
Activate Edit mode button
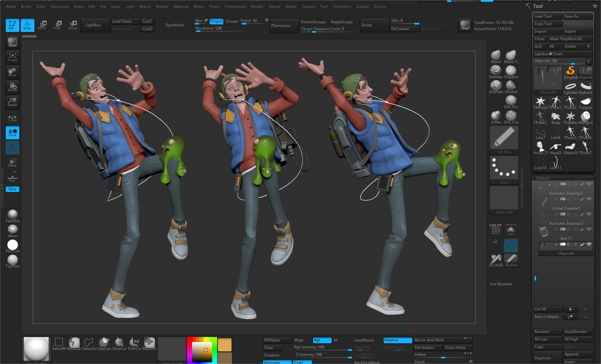pos(12,25)
